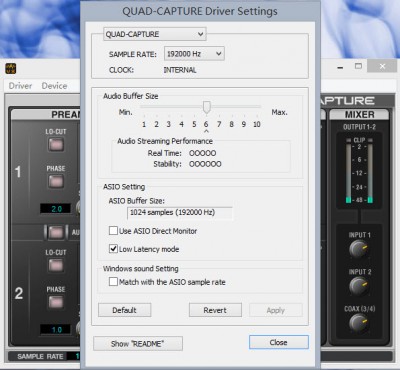Maximize the QUAD-CAPTURE control panel window
This screenshot has height=370, width=400.
click(x=358, y=66)
